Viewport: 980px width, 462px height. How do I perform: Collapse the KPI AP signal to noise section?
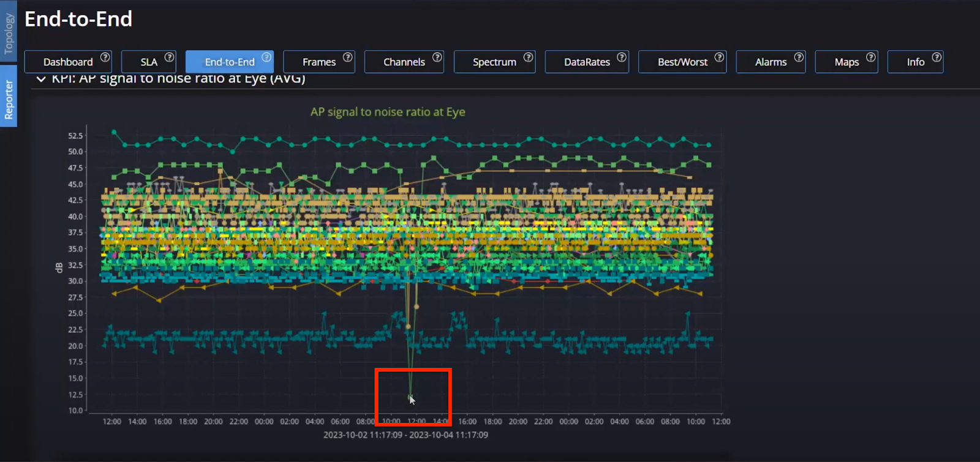pyautogui.click(x=41, y=79)
